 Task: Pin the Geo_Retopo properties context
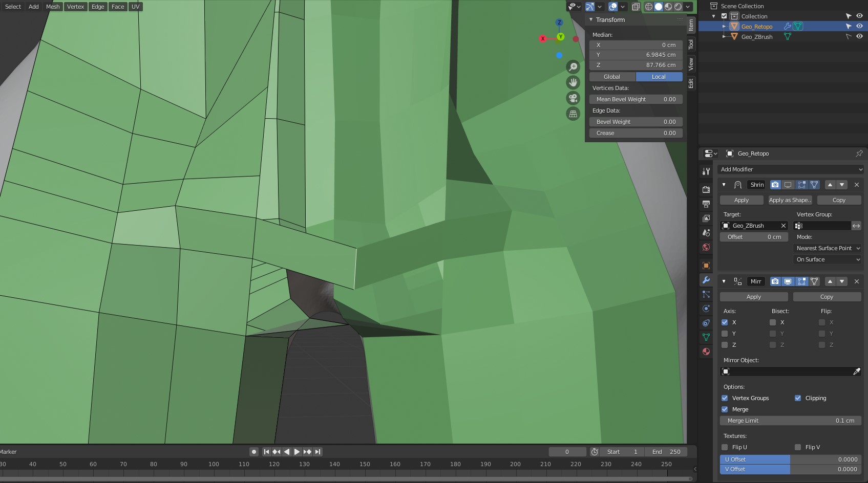pyautogui.click(x=859, y=153)
